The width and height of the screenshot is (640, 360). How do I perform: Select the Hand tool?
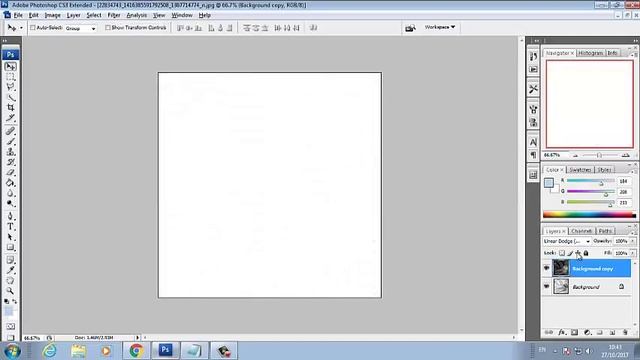pyautogui.click(x=11, y=280)
